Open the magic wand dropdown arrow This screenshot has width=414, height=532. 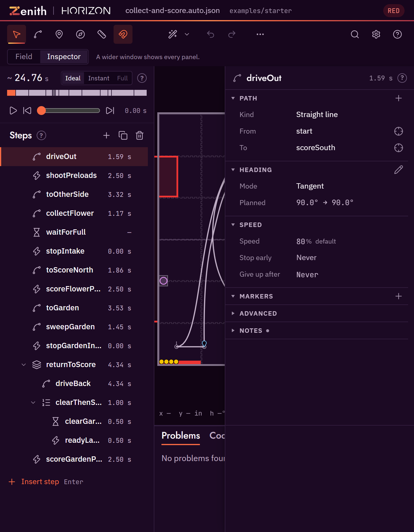pos(187,34)
